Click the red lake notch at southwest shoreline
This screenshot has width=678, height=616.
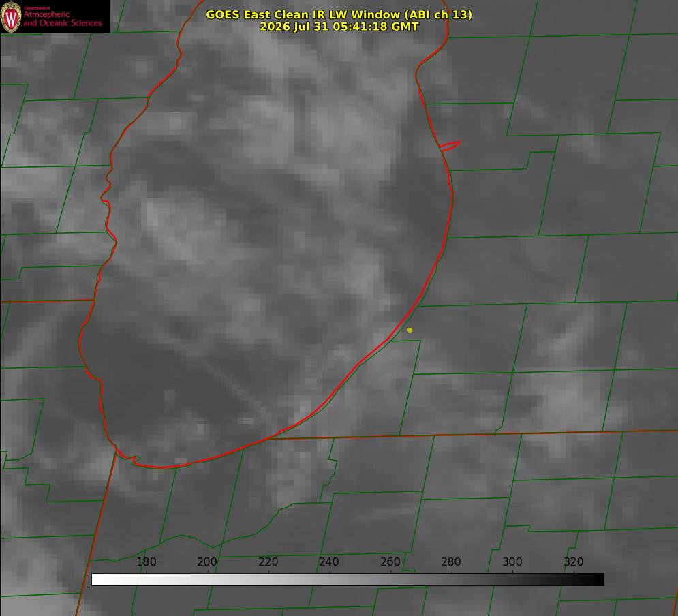point(133,460)
